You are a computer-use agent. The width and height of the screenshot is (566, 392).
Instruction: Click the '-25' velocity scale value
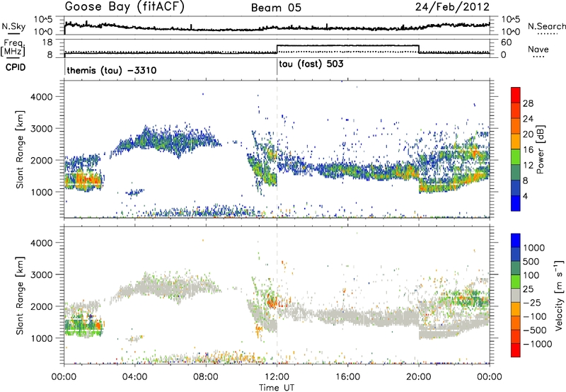tap(532, 303)
